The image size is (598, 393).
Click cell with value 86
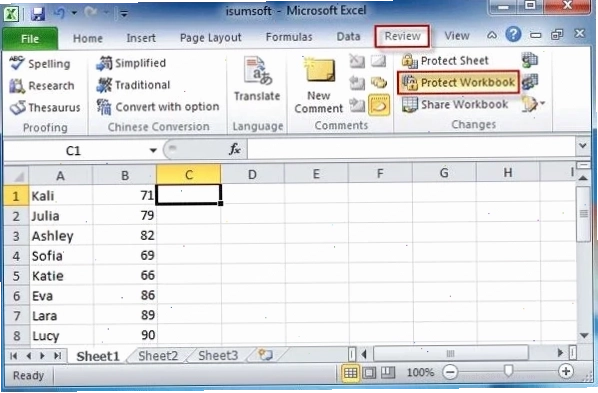coord(125,295)
